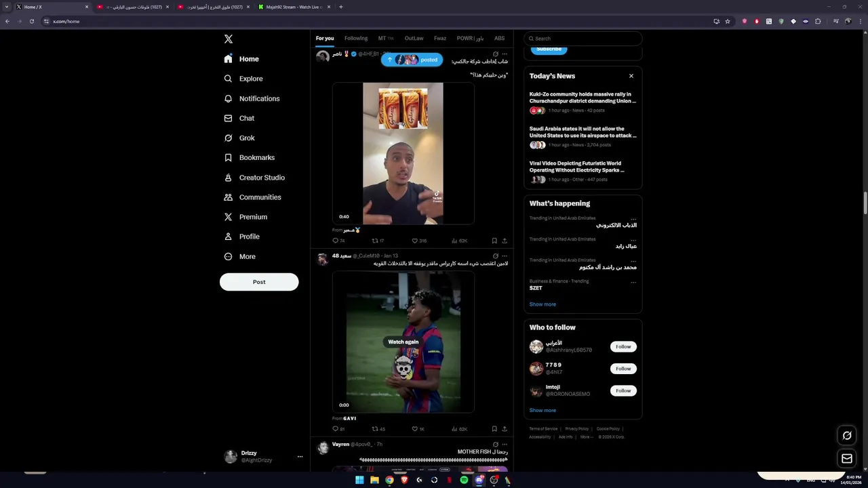This screenshot has height=488, width=868.
Task: Open the Terms of Service link
Action: (x=543, y=429)
